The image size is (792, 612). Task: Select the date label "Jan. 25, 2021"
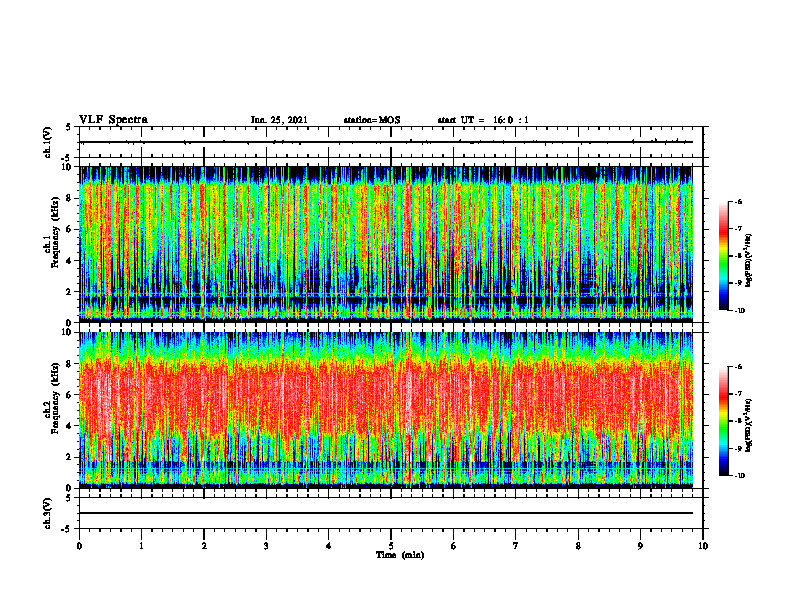pyautogui.click(x=279, y=120)
